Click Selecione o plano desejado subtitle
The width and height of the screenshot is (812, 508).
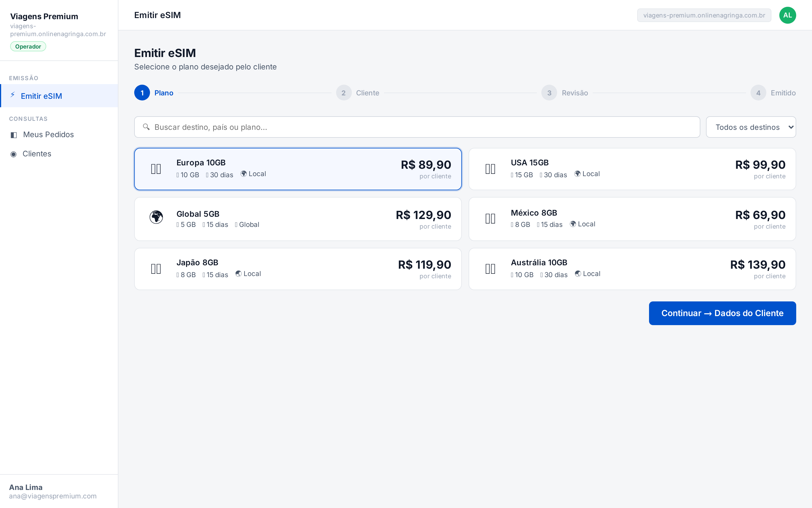pos(205,67)
